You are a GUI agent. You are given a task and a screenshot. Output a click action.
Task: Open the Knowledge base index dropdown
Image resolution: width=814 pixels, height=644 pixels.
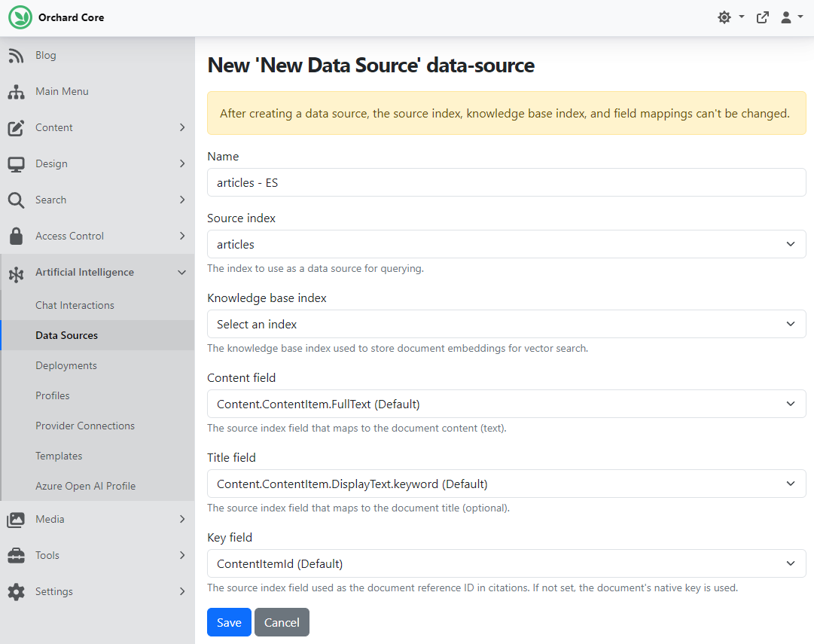pyautogui.click(x=506, y=324)
